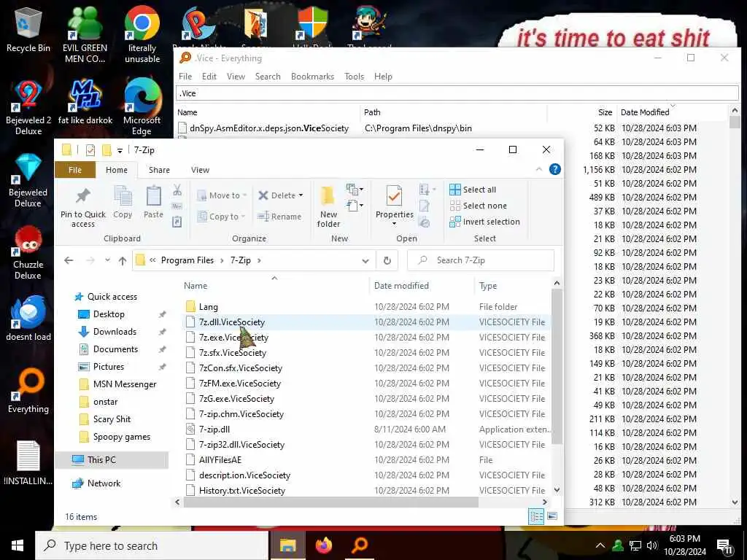The height and width of the screenshot is (560, 747).
Task: Switch to the Share ribbon tab
Action: pyautogui.click(x=159, y=170)
